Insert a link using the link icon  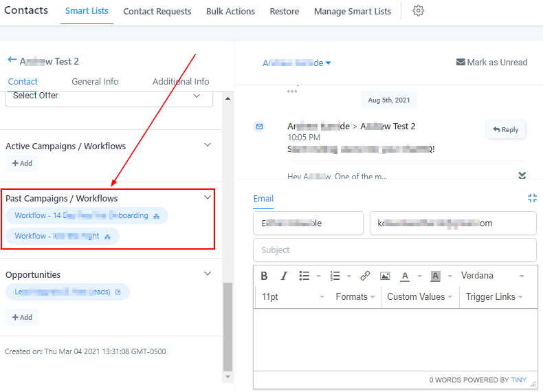pyautogui.click(x=365, y=276)
